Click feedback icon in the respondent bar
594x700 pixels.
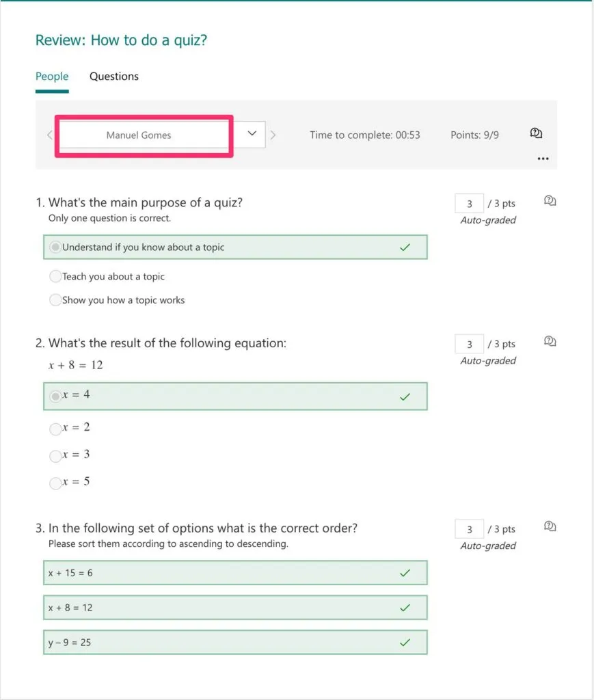pyautogui.click(x=537, y=133)
